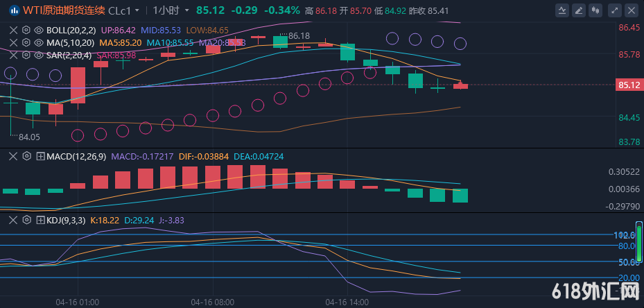Open settings gear for MA(5,10,20) indicator
644x308 pixels.
pyautogui.click(x=26, y=42)
